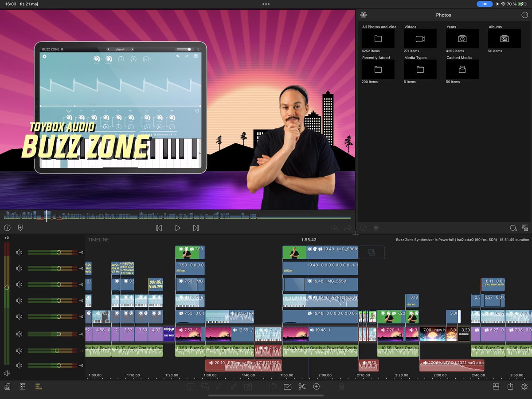Add a clip with the plus circle
This screenshot has width=532, height=399.
click(x=317, y=387)
